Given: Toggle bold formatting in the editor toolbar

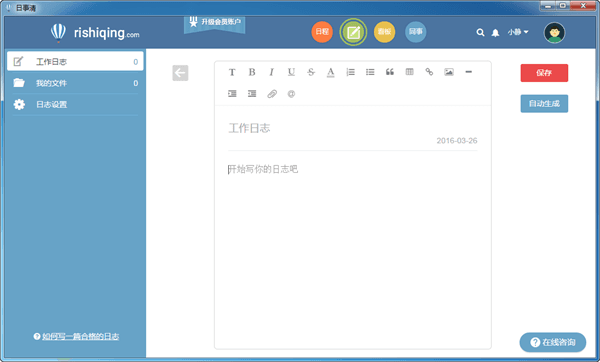Looking at the screenshot, I should [252, 72].
